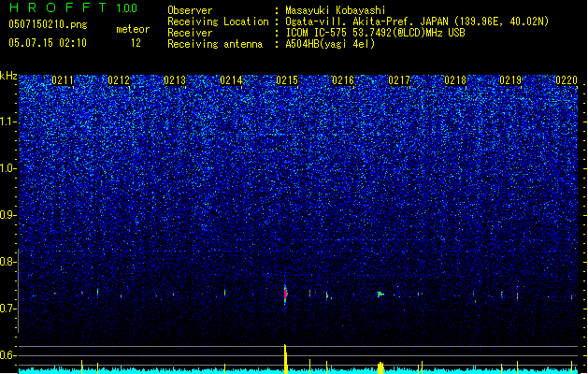The height and width of the screenshot is (374, 588).
Task: Click the meteor label text
Action: (x=133, y=29)
